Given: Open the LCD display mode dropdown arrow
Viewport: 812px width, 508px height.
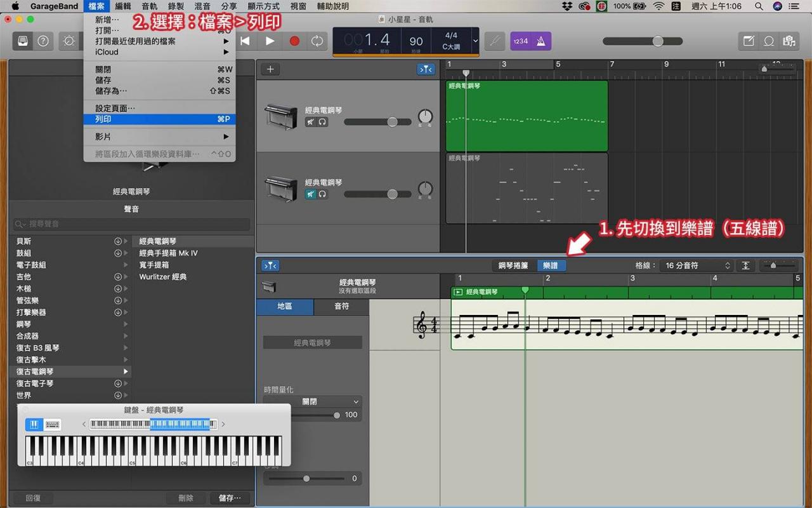Looking at the screenshot, I should pos(475,41).
